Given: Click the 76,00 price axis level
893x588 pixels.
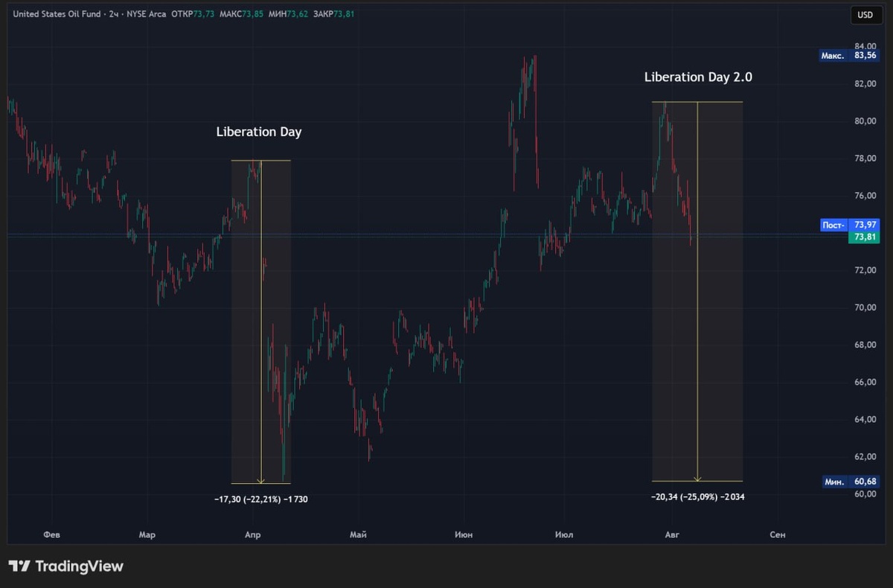Looking at the screenshot, I should 864,196.
